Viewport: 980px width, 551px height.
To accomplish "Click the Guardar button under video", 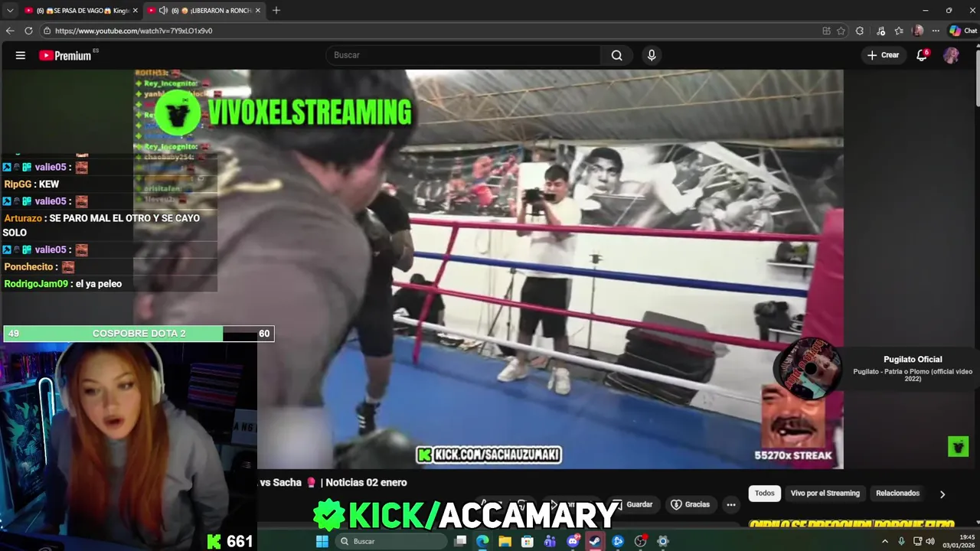I will (632, 504).
